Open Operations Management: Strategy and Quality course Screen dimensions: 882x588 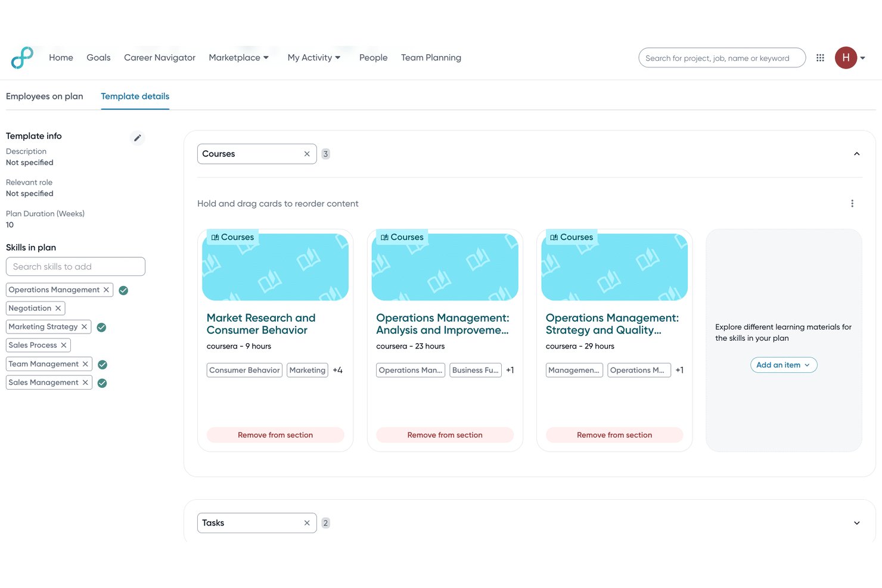[612, 324]
